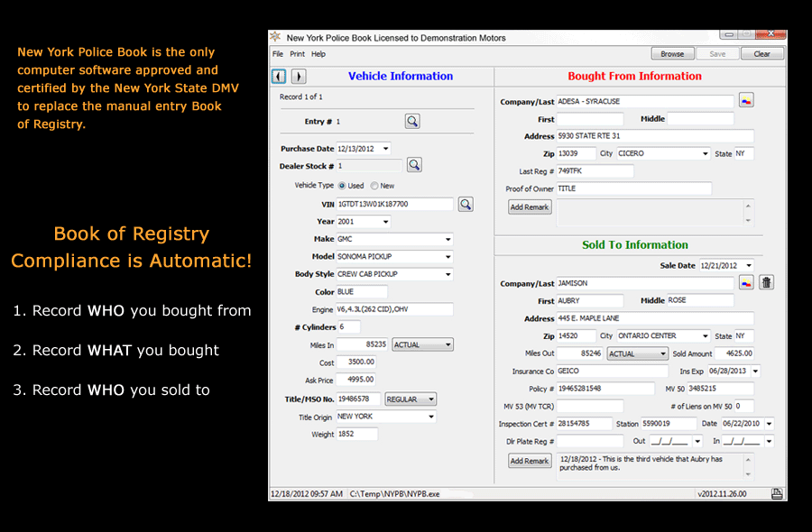
Task: Open the File menu
Action: tap(278, 54)
